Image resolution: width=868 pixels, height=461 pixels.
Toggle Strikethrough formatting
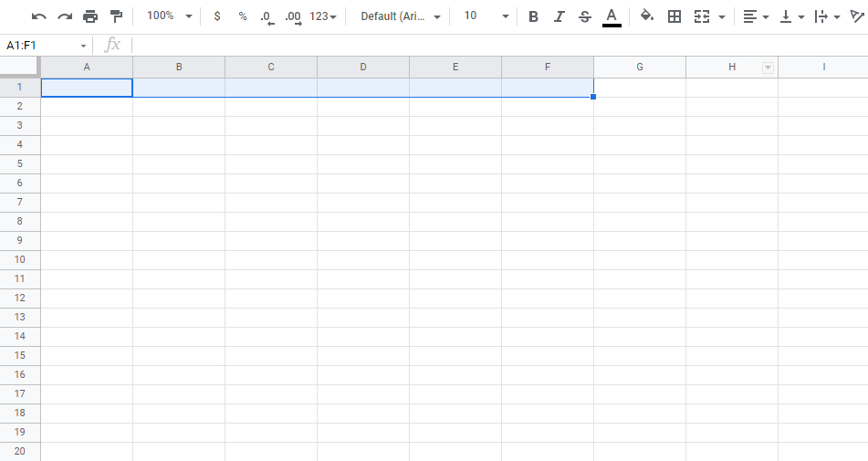[585, 16]
